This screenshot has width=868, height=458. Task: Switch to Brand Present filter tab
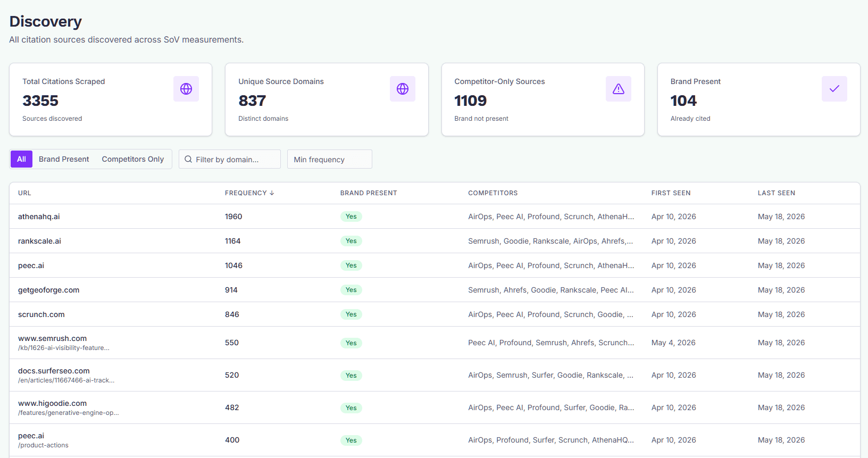[64, 159]
